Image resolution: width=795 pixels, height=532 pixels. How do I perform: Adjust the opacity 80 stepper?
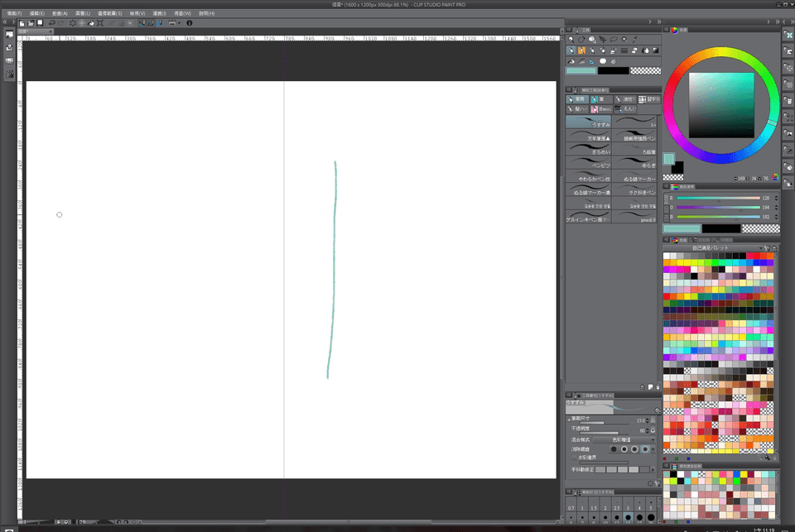[x=648, y=431]
